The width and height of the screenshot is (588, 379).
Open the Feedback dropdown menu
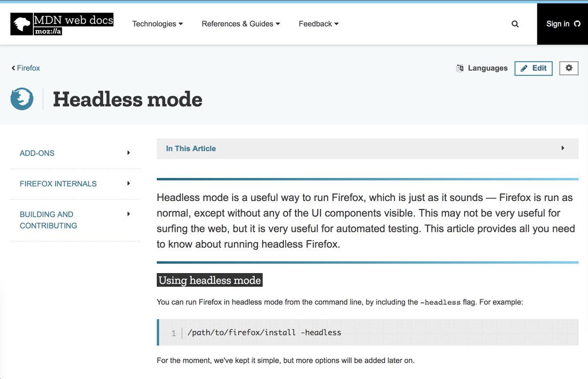coord(318,24)
